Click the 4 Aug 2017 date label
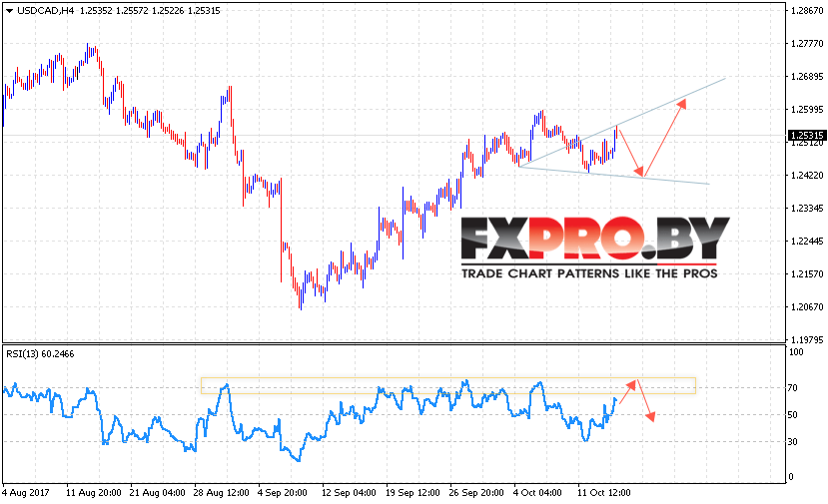The image size is (828, 504). (x=26, y=492)
